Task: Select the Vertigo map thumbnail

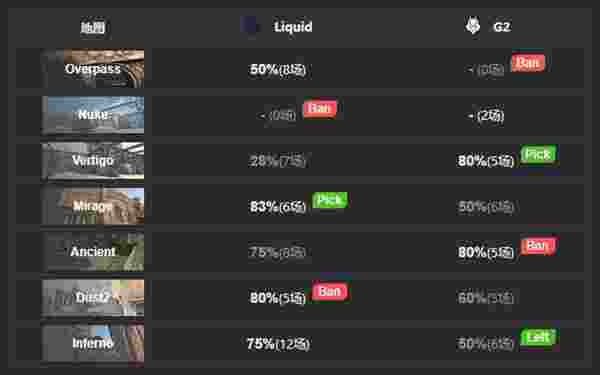Action: 93,160
